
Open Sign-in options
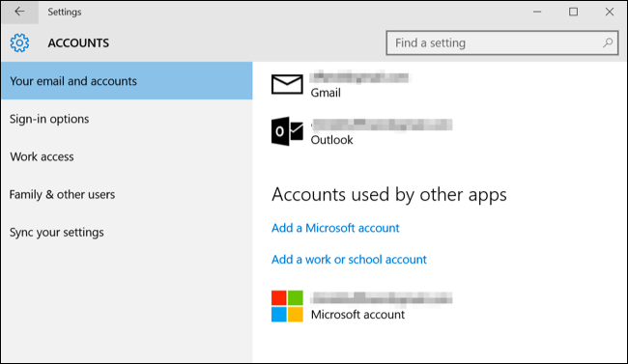[x=127, y=119]
